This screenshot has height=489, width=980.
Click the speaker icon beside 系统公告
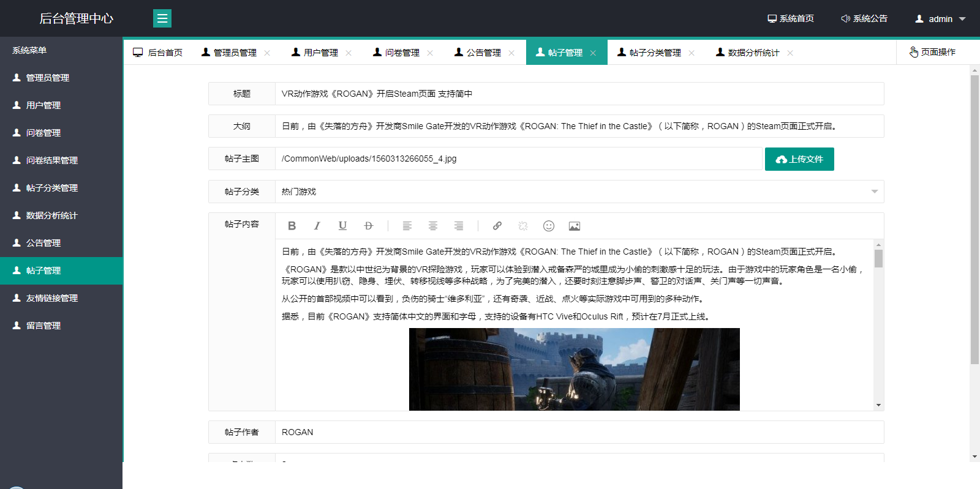click(x=845, y=18)
